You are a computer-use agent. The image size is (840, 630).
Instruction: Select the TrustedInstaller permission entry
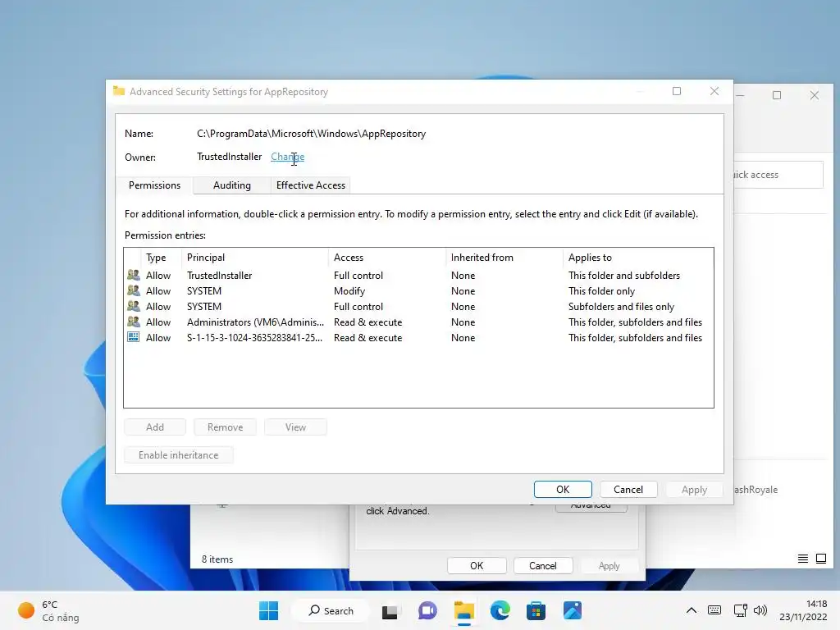point(418,276)
